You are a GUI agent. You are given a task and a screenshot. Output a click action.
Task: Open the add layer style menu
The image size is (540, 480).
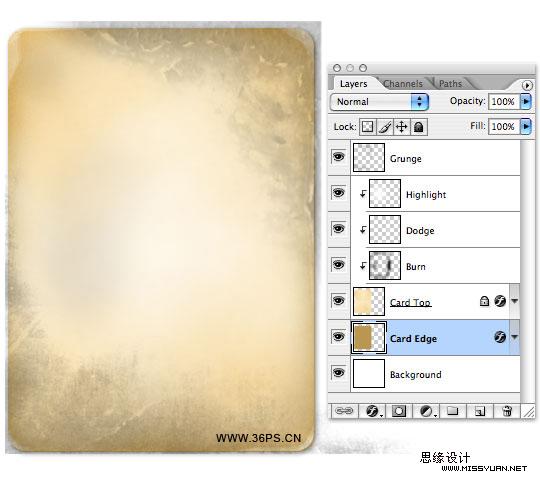tap(373, 411)
